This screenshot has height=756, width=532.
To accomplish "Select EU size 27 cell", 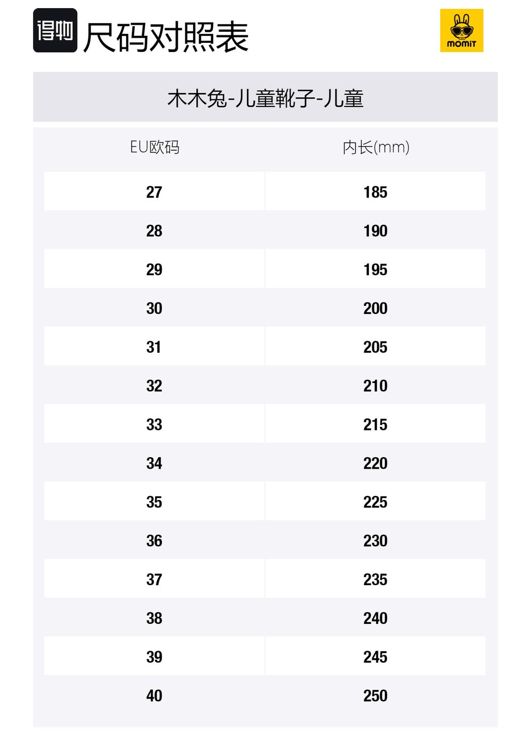I will pos(154,192).
